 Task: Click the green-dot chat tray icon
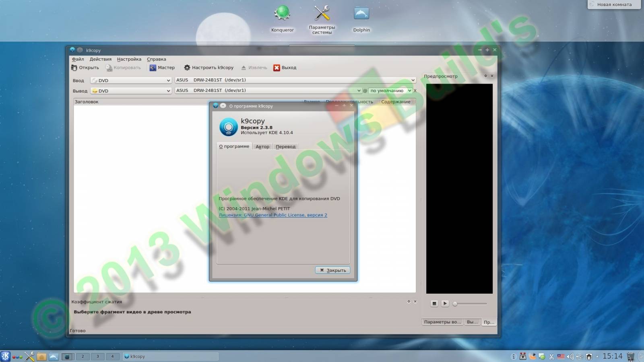[542, 356]
